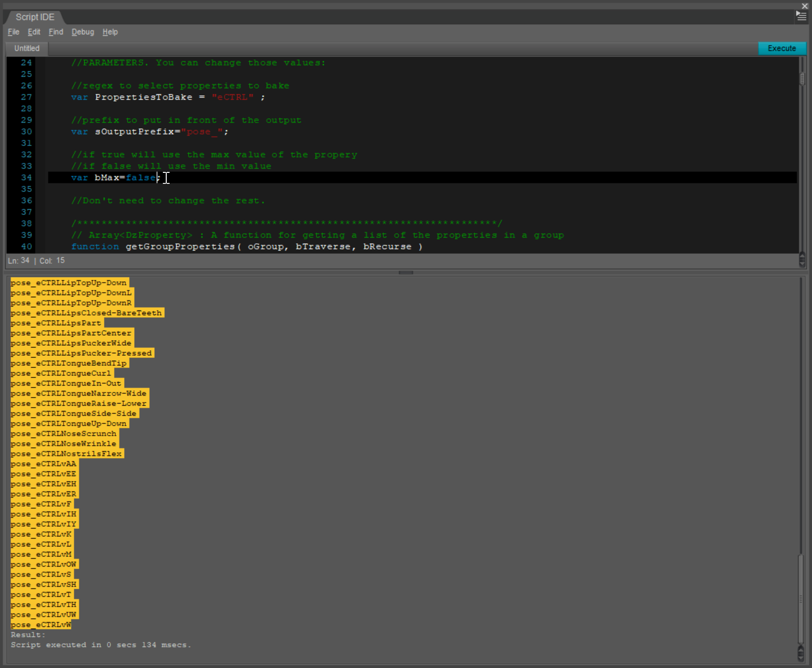The width and height of the screenshot is (812, 668).
Task: Click output line pose_eCTRLvTH
Action: point(44,605)
